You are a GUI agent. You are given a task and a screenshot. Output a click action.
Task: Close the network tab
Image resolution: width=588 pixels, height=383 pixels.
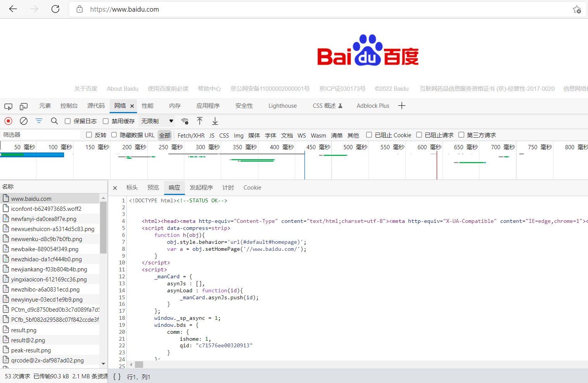point(132,106)
